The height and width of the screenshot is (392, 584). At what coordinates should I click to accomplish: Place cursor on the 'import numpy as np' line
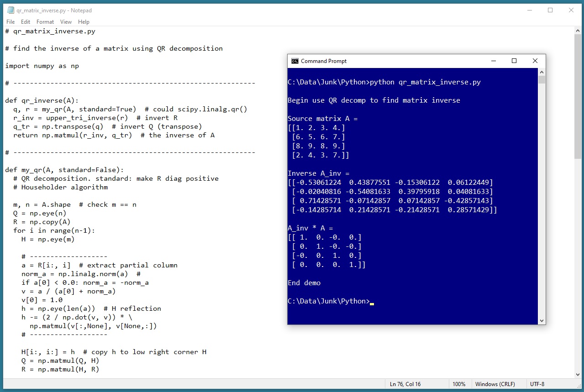tap(42, 66)
